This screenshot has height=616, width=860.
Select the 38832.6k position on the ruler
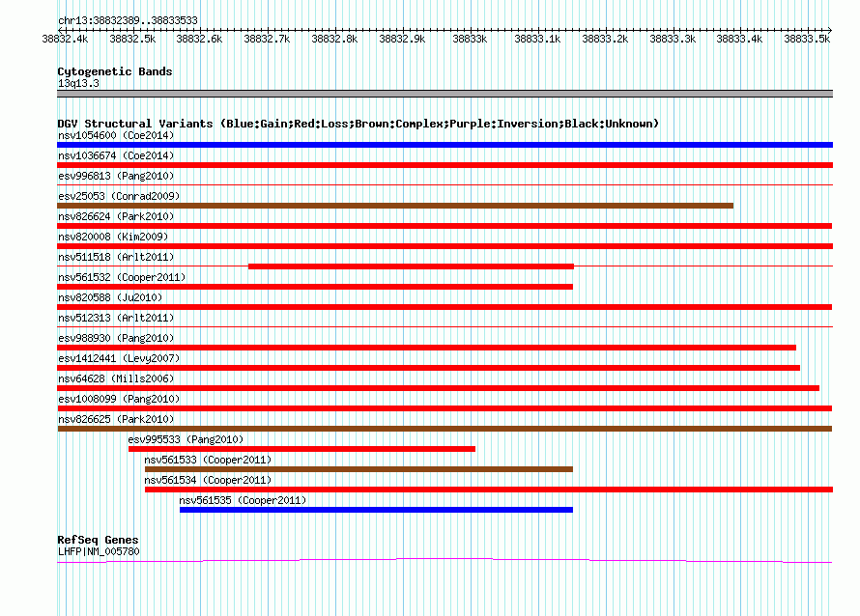(x=199, y=39)
